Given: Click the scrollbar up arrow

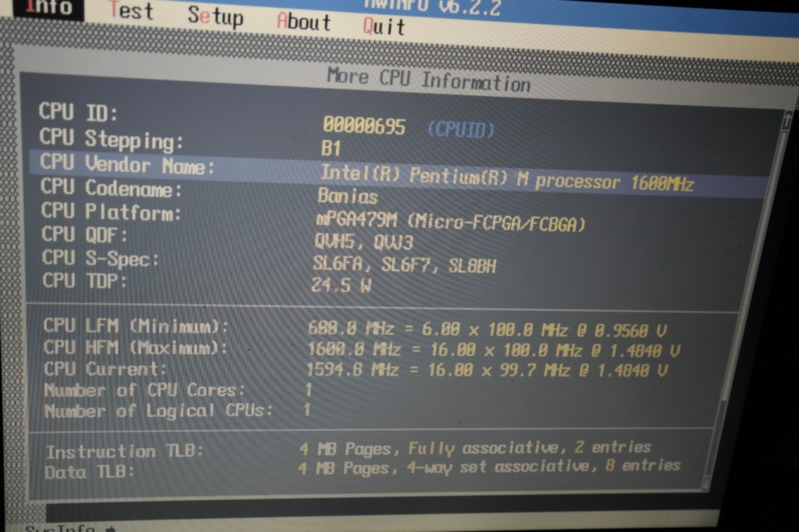Looking at the screenshot, I should [x=788, y=120].
